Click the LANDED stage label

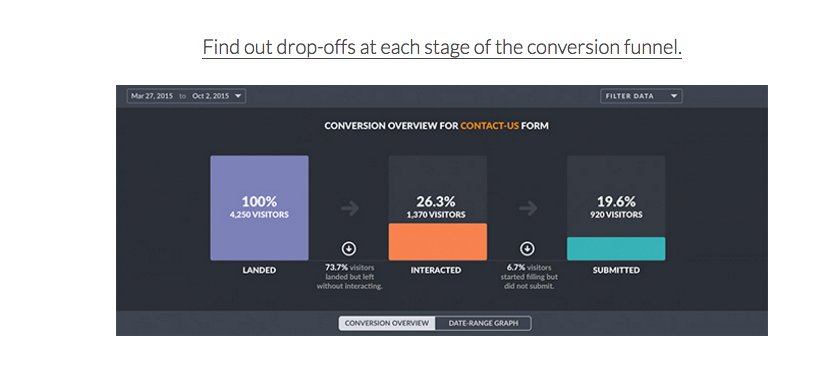coord(259,270)
